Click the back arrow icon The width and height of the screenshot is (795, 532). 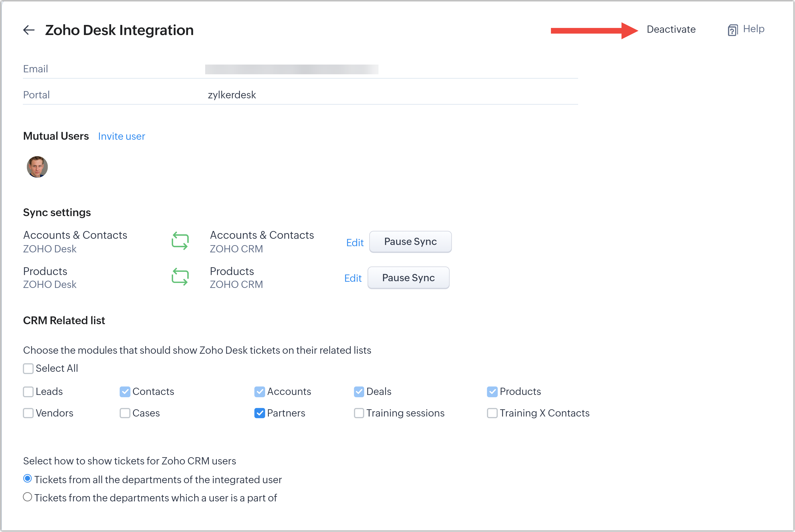[29, 30]
